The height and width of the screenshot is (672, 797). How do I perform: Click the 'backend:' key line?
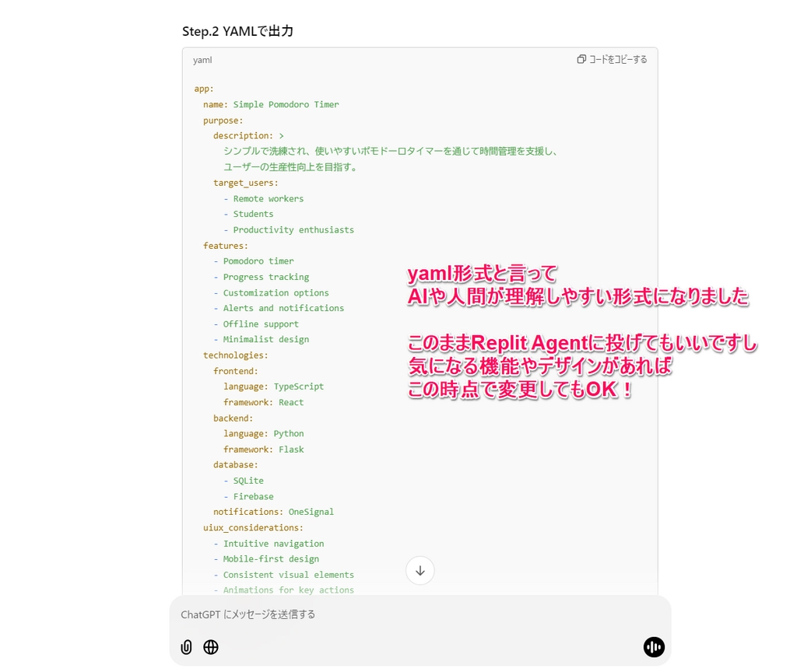233,418
